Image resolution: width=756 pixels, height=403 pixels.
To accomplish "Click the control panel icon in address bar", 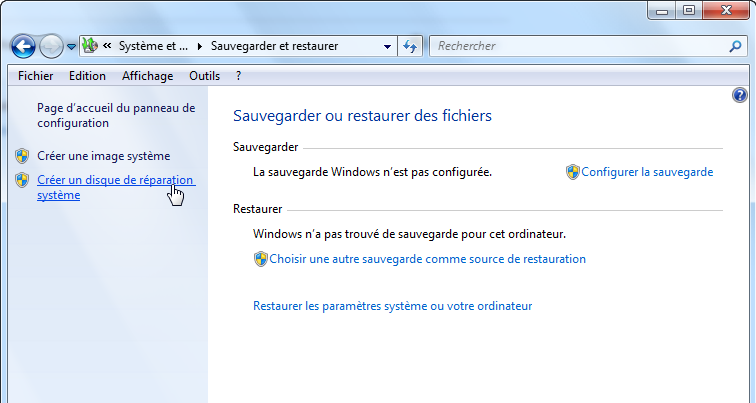I will (x=89, y=46).
